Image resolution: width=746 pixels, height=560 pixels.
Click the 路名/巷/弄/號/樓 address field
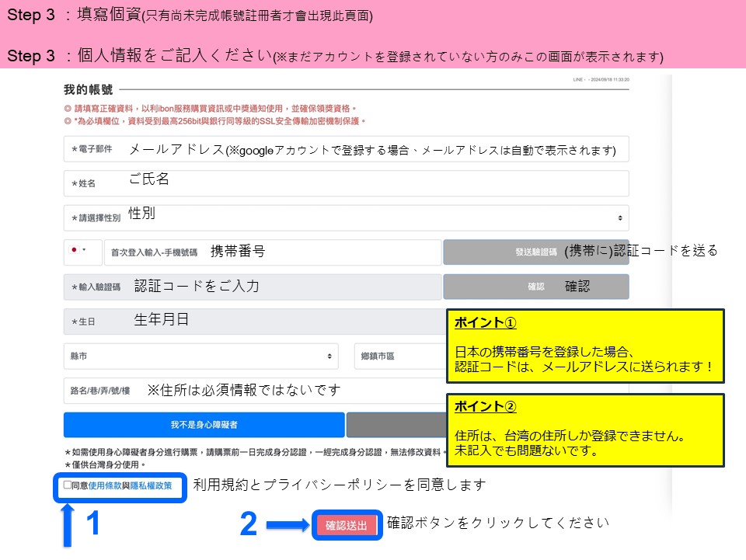point(254,390)
